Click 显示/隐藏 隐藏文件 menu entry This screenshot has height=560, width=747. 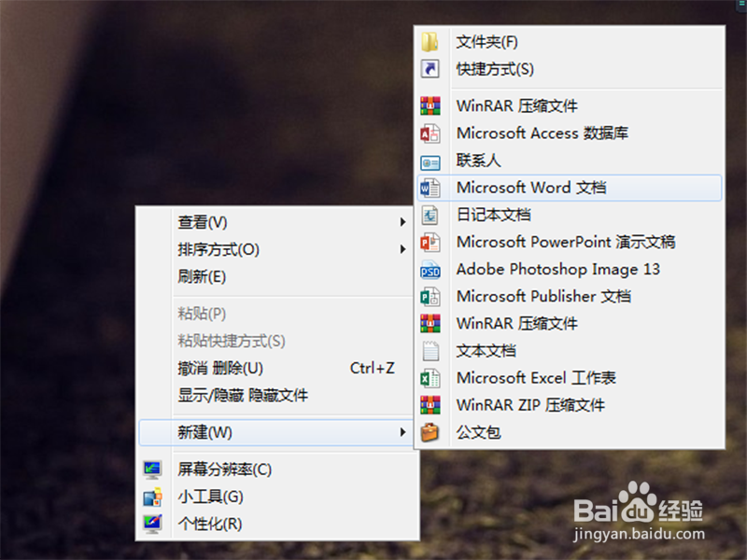tap(275, 395)
